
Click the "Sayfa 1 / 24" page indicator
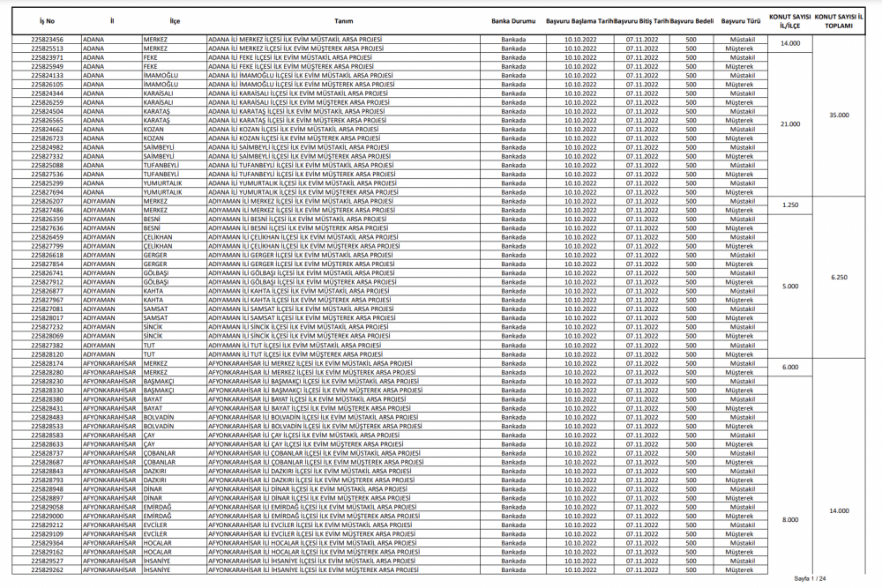[x=810, y=579]
